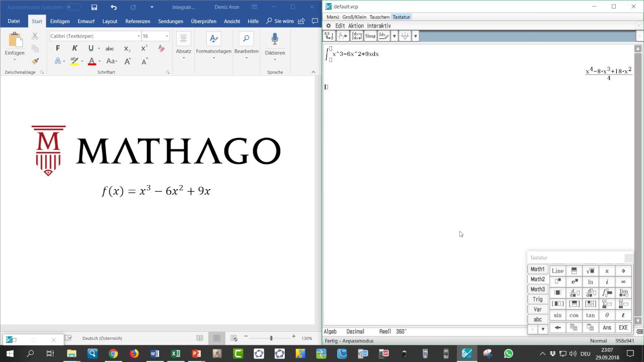Image resolution: width=644 pixels, height=362 pixels.
Task: Choose the yellow text highlight color
Action: click(74, 61)
